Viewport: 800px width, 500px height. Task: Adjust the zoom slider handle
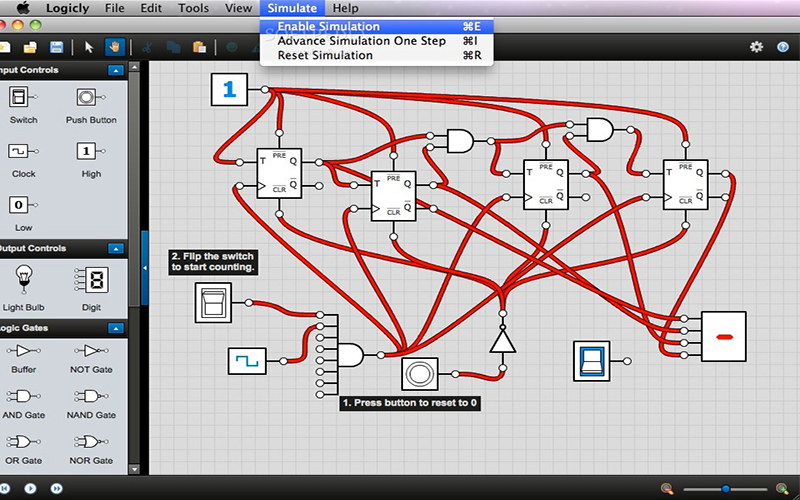pyautogui.click(x=726, y=489)
